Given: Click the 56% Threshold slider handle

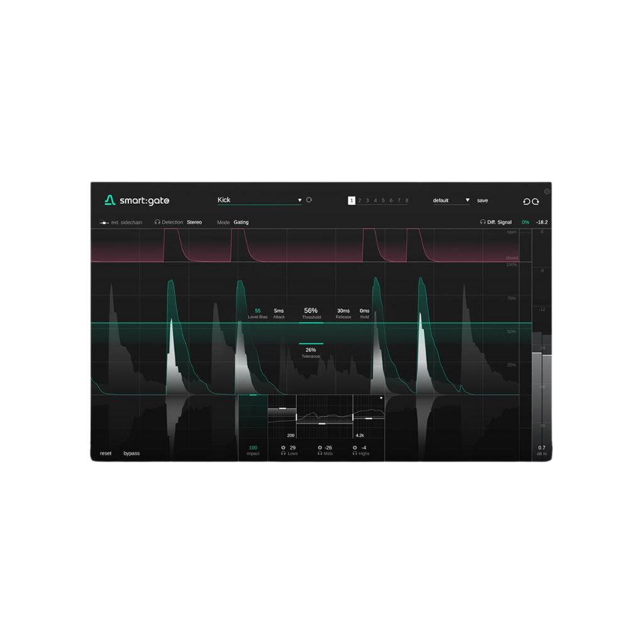Looking at the screenshot, I should point(311,323).
